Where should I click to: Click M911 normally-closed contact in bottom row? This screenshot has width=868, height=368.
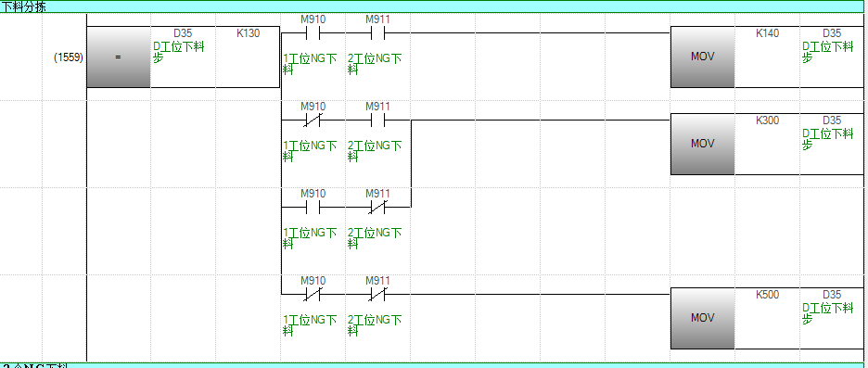pyautogui.click(x=377, y=295)
